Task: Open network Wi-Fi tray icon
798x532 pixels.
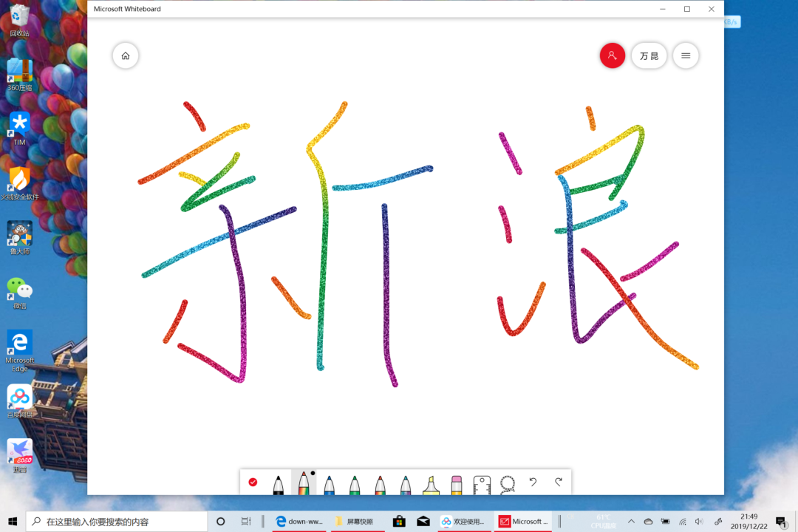Action: pyautogui.click(x=683, y=522)
